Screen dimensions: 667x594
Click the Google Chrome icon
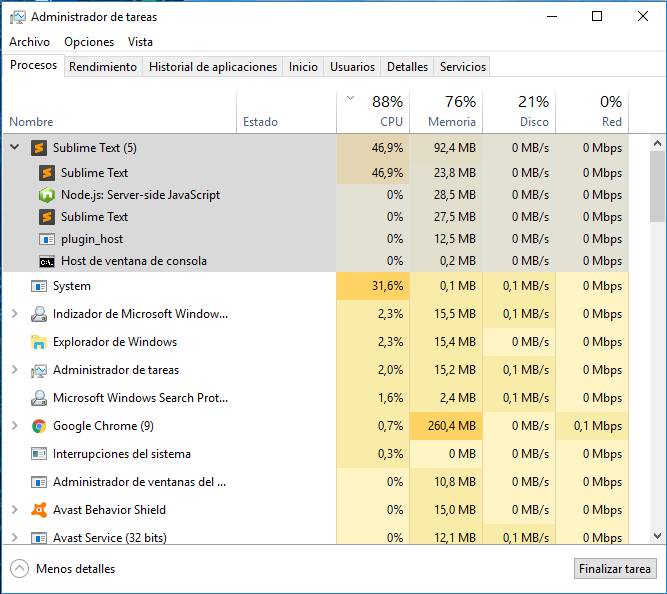(x=39, y=426)
